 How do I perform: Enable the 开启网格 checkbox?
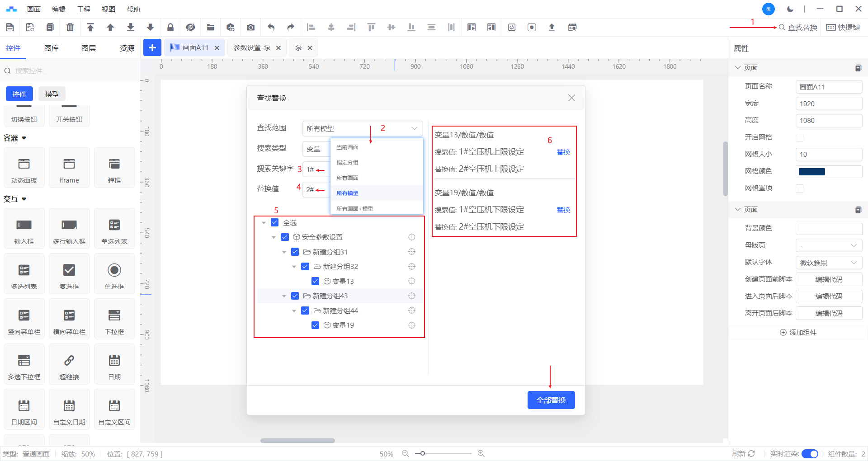799,137
